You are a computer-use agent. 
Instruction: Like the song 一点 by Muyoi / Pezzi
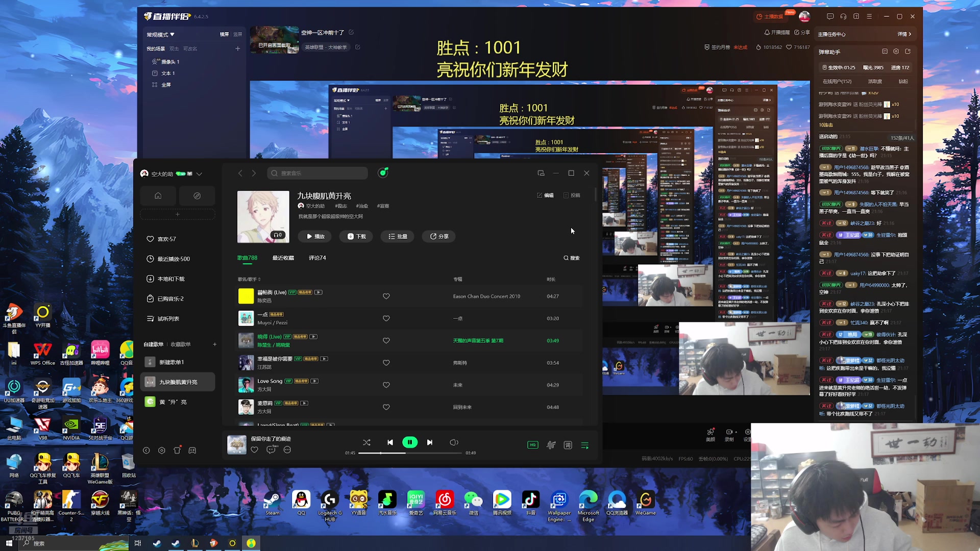click(386, 318)
